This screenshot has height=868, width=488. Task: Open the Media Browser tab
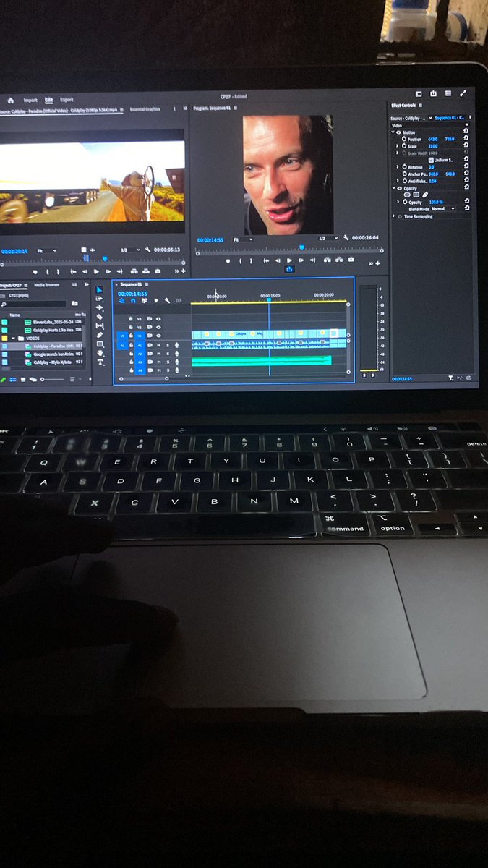[46, 284]
